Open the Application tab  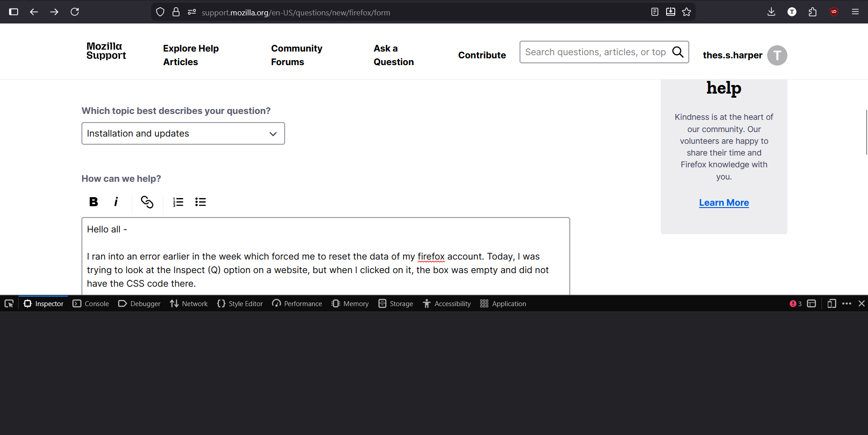click(503, 303)
